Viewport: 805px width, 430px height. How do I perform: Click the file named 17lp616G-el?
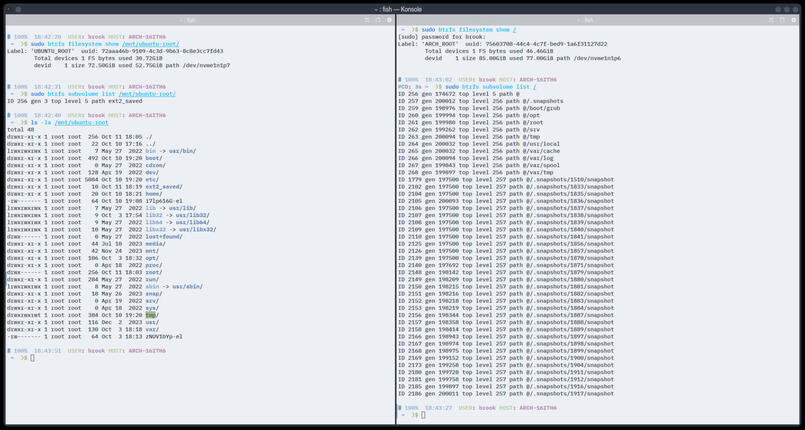tap(164, 201)
